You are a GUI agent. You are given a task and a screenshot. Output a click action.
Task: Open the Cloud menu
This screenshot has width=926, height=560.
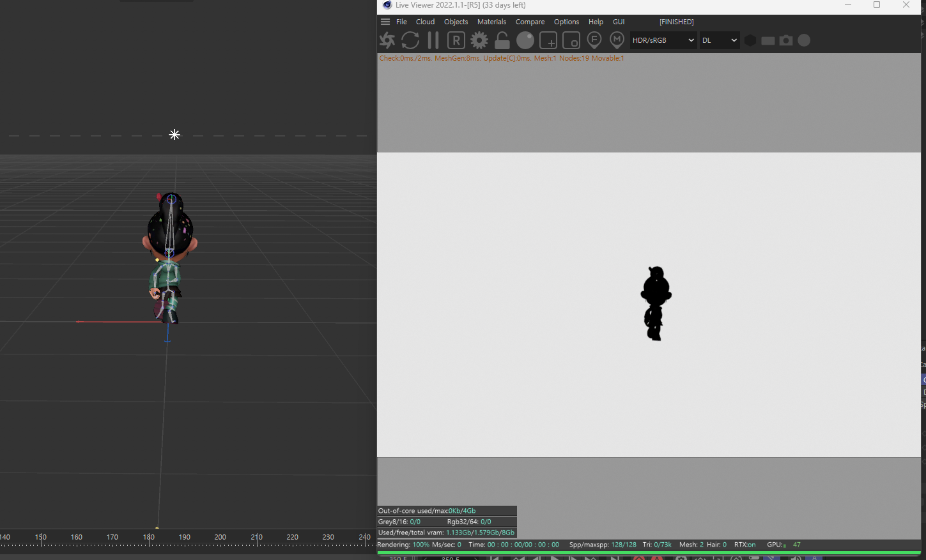[425, 22]
